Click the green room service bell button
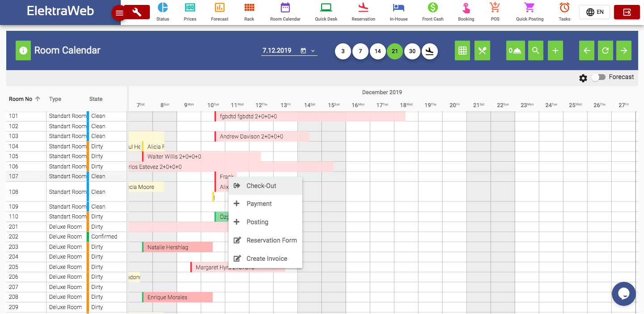Image resolution: width=644 pixels, height=314 pixels. (x=516, y=50)
